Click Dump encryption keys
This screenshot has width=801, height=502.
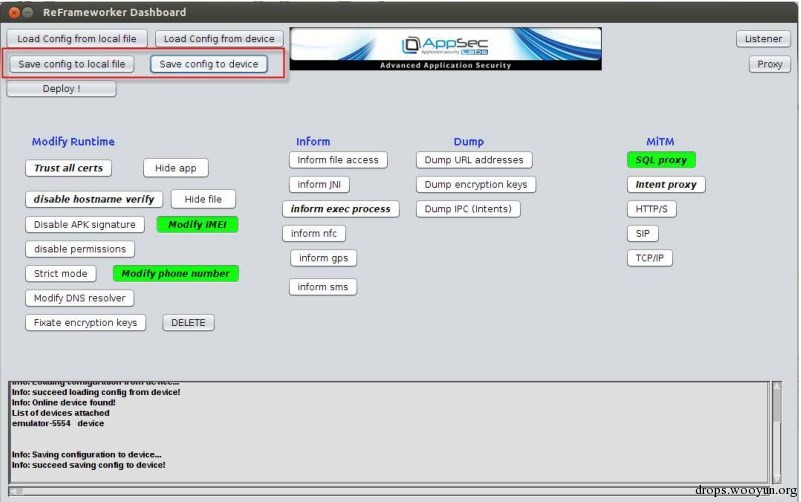point(475,184)
